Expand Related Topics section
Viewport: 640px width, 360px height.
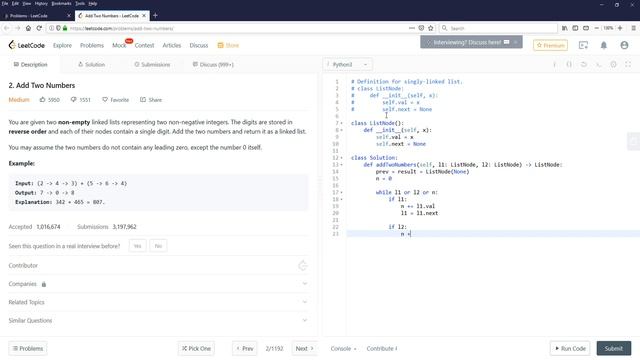click(x=158, y=302)
